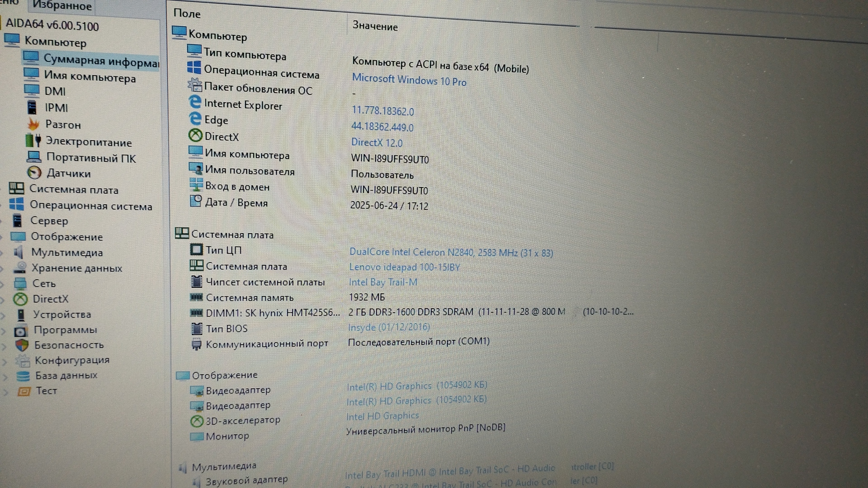
Task: Select the DirectX icon in left tree
Action: click(20, 299)
